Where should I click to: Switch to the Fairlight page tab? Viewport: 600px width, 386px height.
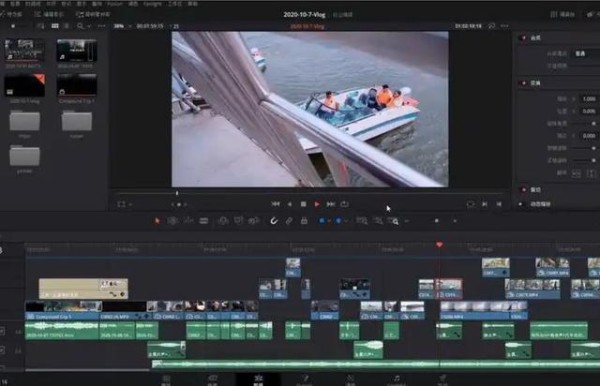click(397, 379)
